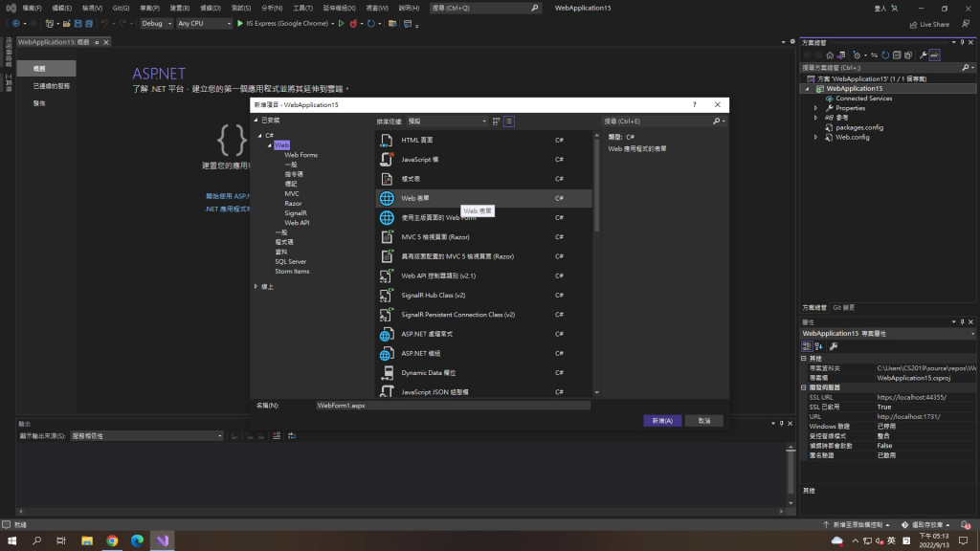
Task: Click the dialog help question mark
Action: point(695,104)
